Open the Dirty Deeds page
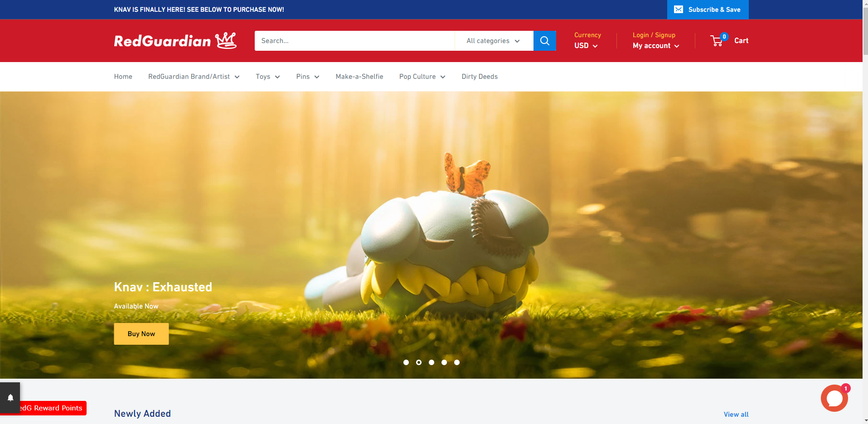This screenshot has height=424, width=868. [x=480, y=77]
